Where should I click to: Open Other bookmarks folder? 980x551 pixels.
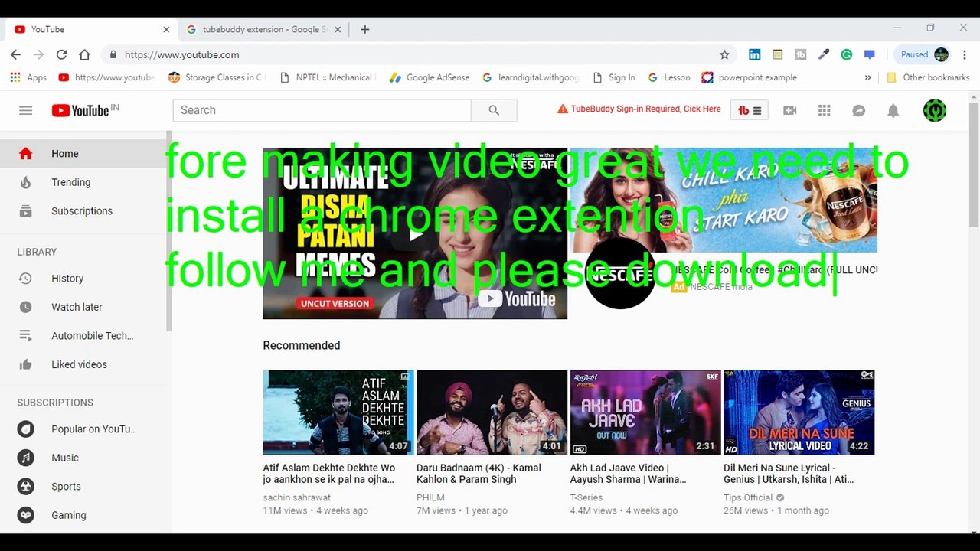pyautogui.click(x=928, y=77)
